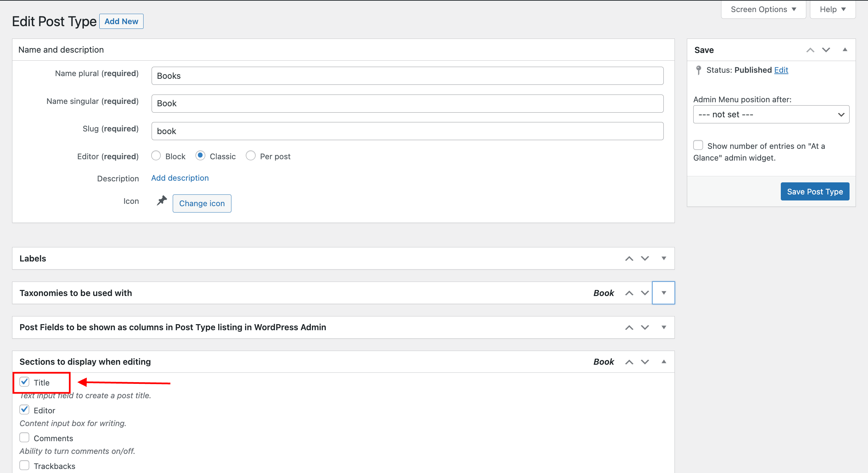Expand the Labels panel

(x=663, y=258)
